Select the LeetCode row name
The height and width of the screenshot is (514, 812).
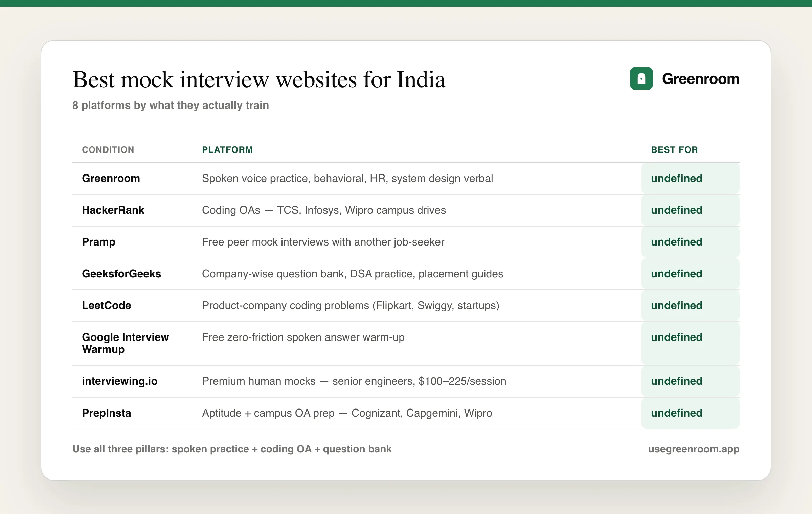click(106, 305)
